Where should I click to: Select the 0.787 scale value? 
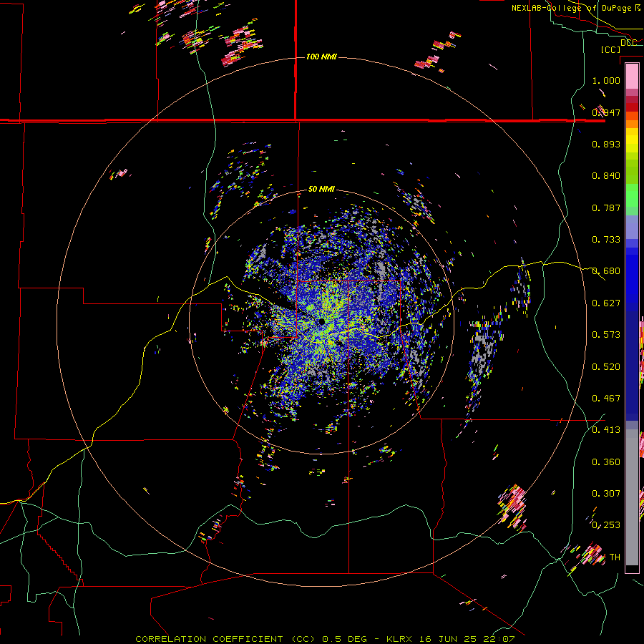pyautogui.click(x=606, y=208)
